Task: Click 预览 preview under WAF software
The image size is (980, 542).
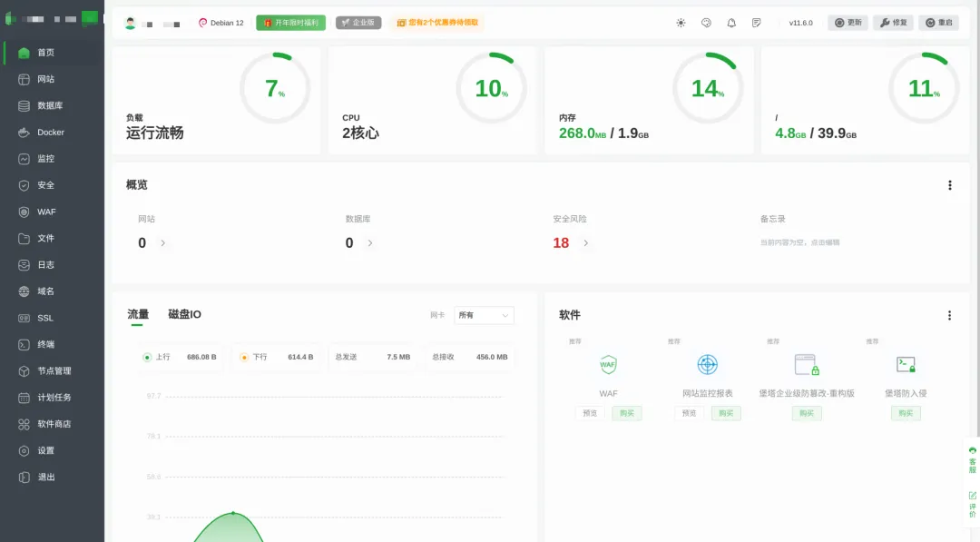Action: pos(590,413)
